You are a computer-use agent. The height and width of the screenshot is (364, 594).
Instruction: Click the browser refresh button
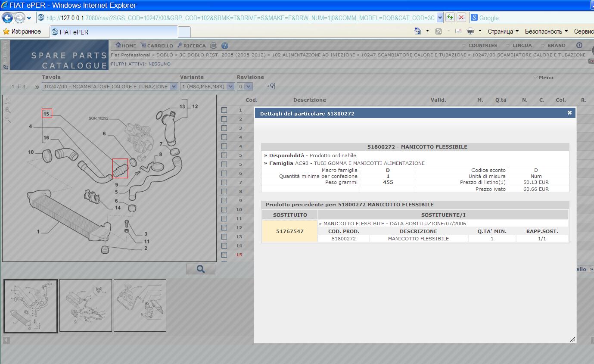[450, 18]
